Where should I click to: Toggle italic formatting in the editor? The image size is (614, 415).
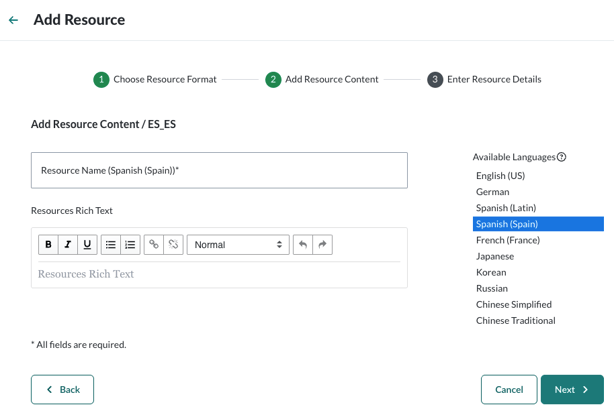click(68, 245)
